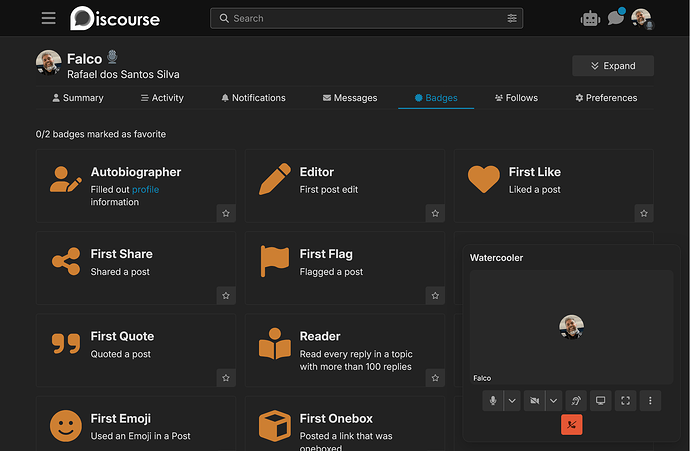Screen dimensions: 690x451
Task: Open camera device dropdown arrow
Action: (x=554, y=400)
